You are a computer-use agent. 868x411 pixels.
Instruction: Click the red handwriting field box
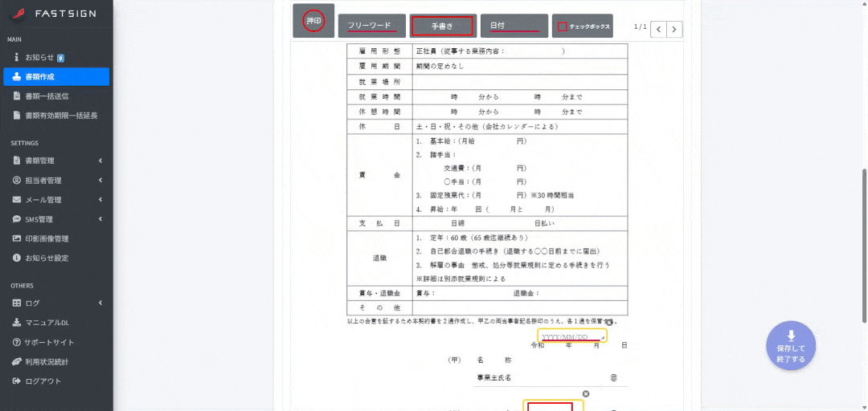pos(550,407)
